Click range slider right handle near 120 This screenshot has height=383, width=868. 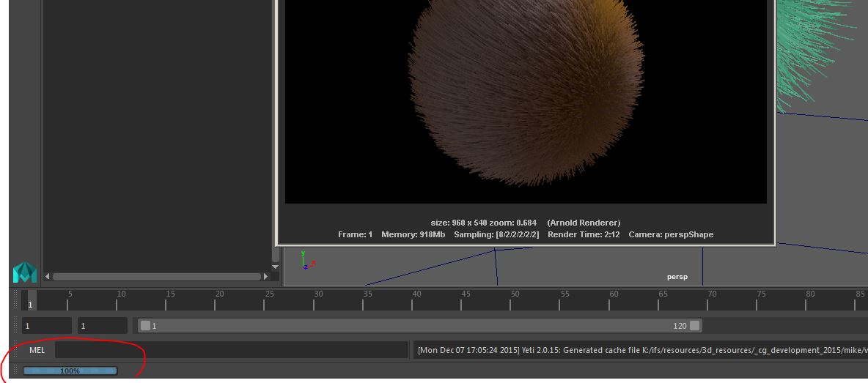pos(694,326)
